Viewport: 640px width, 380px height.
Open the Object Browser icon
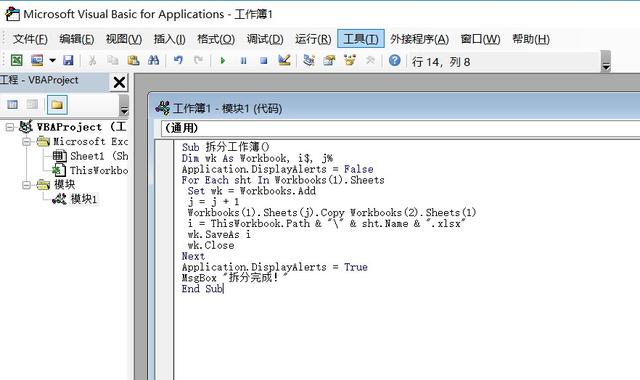(x=349, y=60)
